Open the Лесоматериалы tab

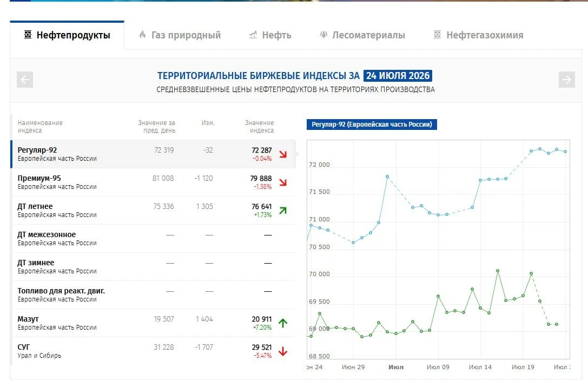[362, 35]
